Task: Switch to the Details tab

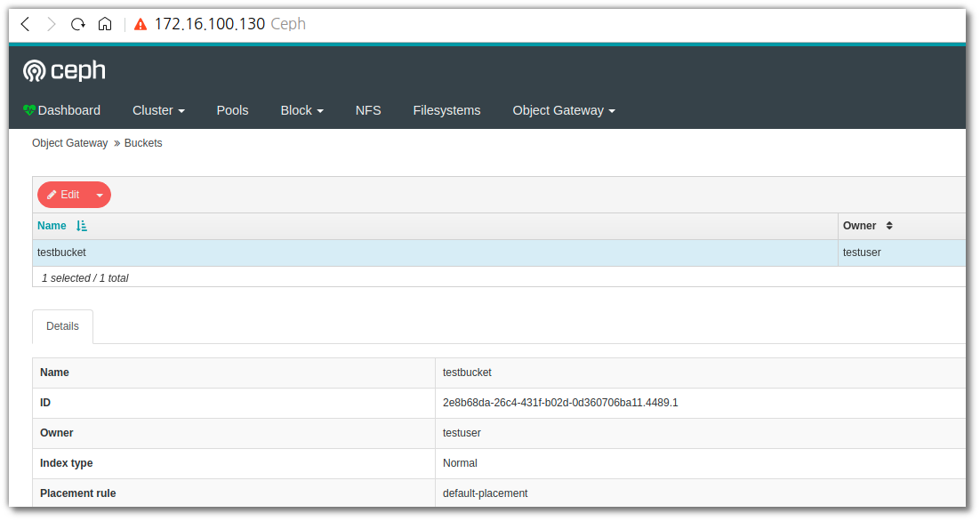Action: click(x=62, y=326)
